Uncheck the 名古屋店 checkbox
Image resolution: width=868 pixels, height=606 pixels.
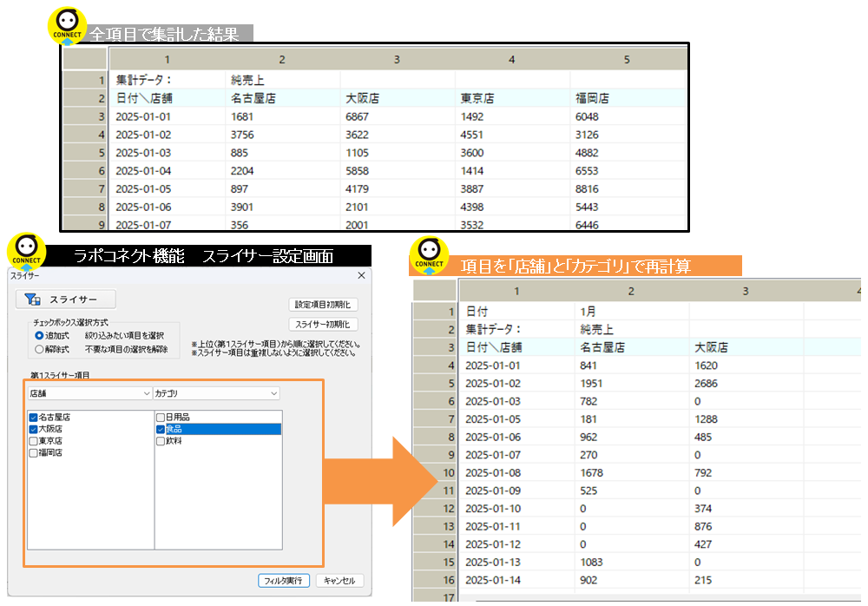tap(33, 417)
